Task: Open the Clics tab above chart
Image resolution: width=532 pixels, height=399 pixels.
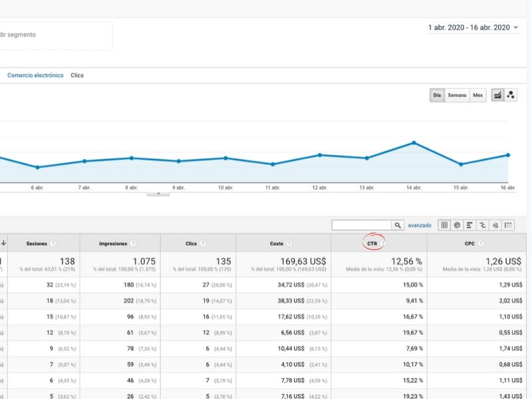Action: point(77,75)
